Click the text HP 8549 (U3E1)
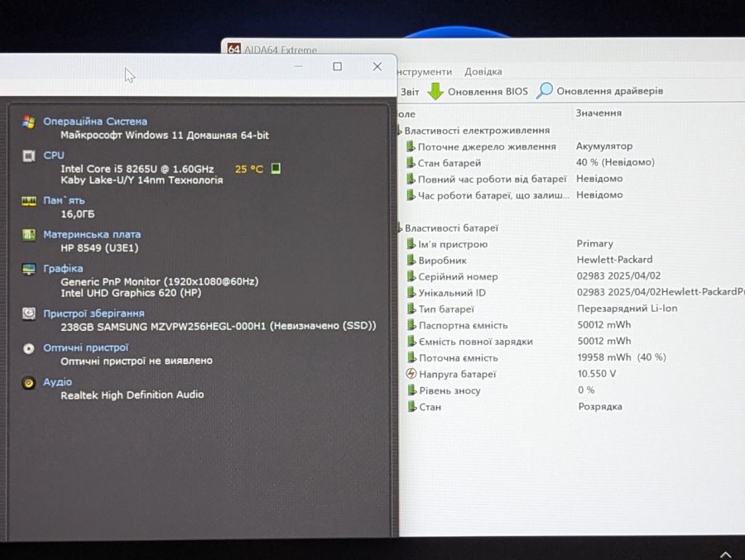The image size is (745, 560). [x=99, y=247]
